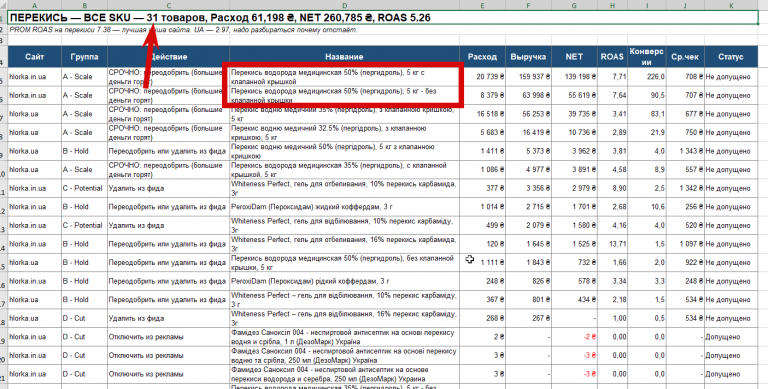Select cell with spend 8 379 ₴

482,96
